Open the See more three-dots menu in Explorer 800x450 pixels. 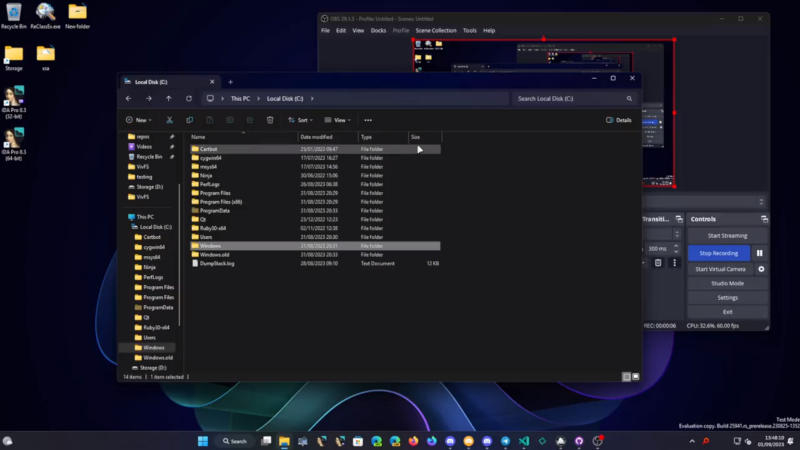[368, 120]
